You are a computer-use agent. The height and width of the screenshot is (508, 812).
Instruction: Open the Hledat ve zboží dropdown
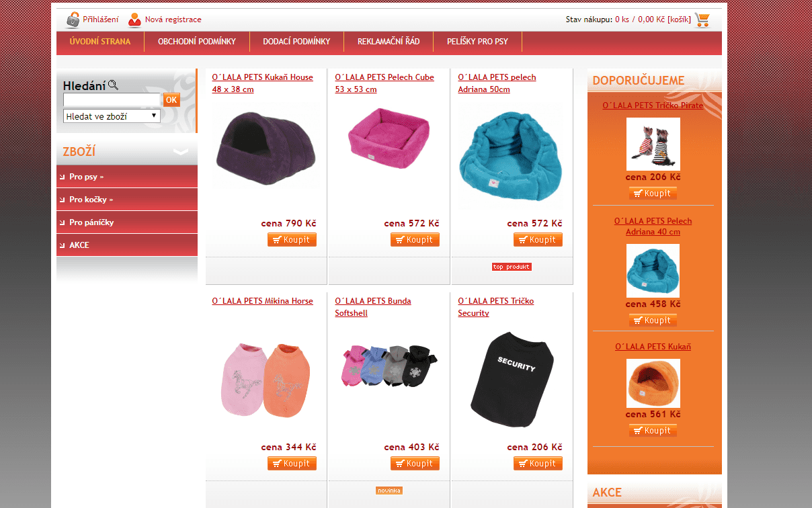coord(112,116)
